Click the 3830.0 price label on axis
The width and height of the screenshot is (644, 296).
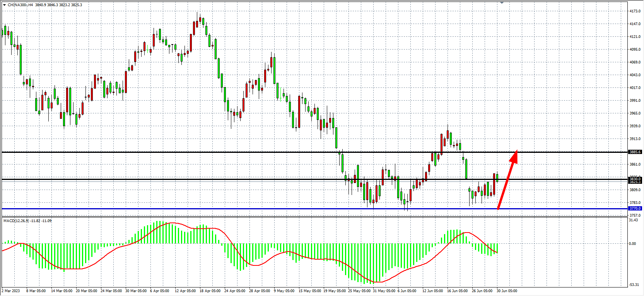coord(635,179)
